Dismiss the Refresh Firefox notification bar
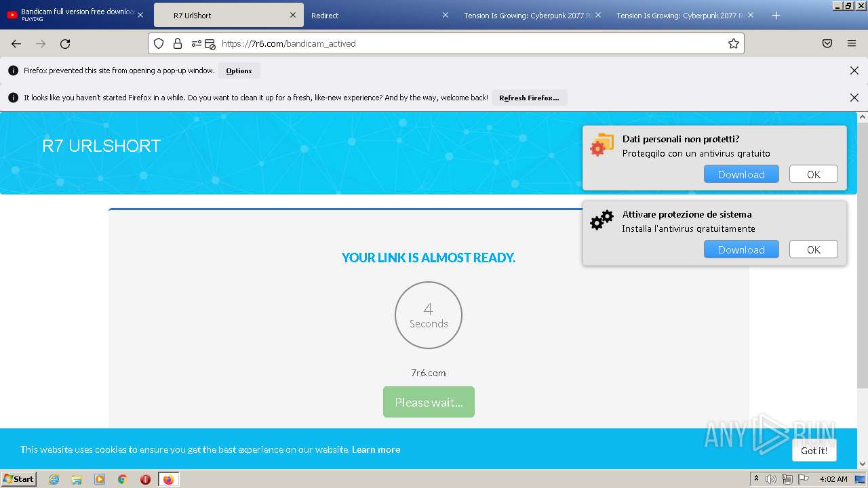The image size is (868, 488). [x=854, y=98]
